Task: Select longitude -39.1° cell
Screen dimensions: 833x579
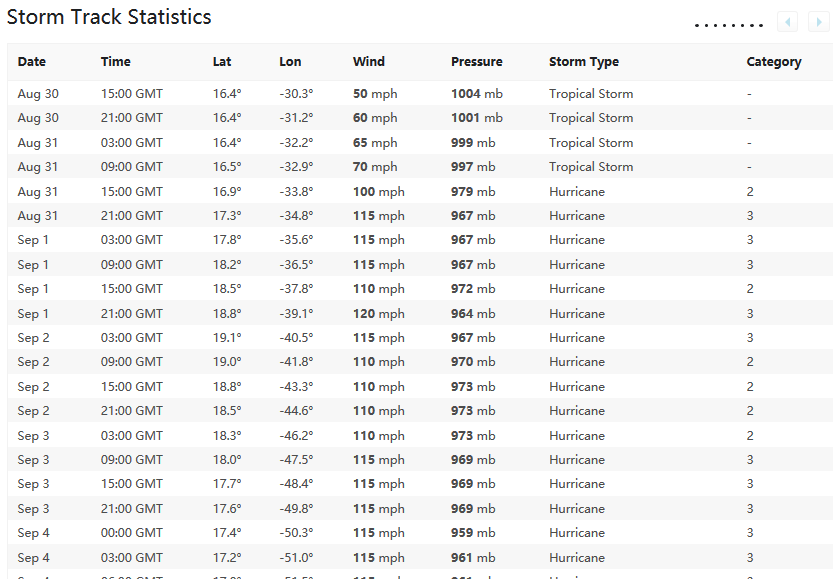Action: point(296,314)
